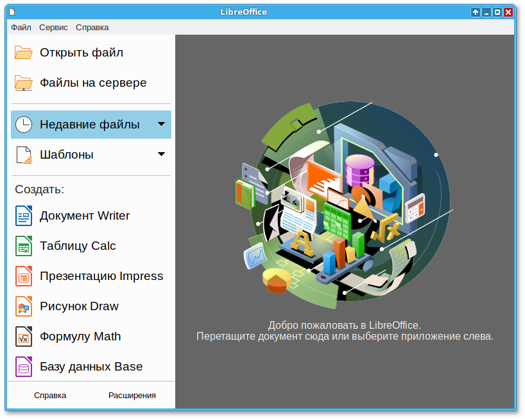The width and height of the screenshot is (525, 420).
Task: Create a new Базу данных Base
Action: tap(91, 367)
